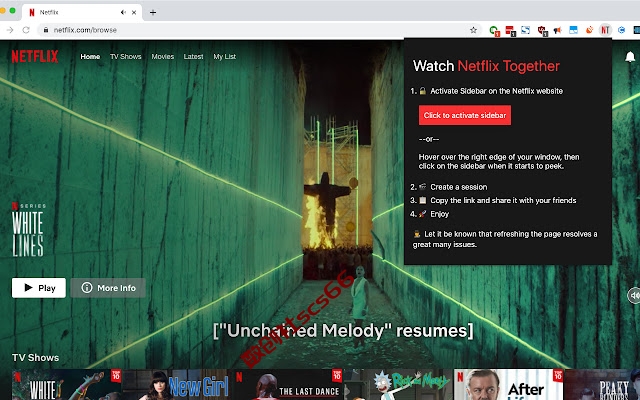Click 'Create a session' step text
The image size is (640, 400).
[459, 187]
